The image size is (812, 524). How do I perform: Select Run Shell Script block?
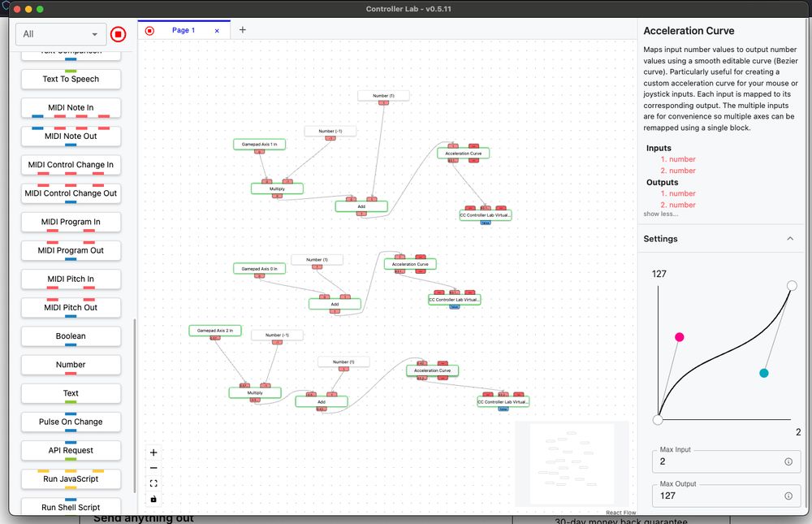(71, 507)
